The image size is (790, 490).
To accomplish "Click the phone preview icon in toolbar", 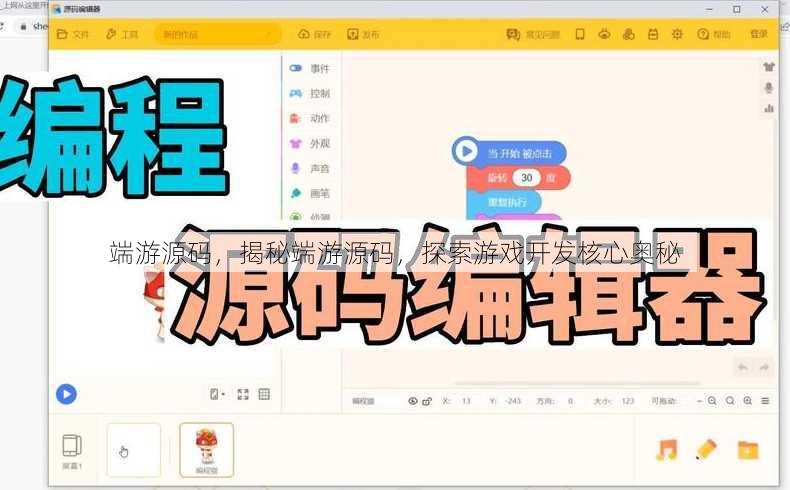I will [x=580, y=34].
